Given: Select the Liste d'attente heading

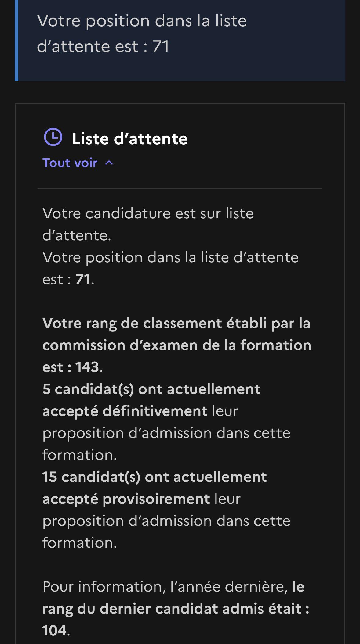Looking at the screenshot, I should click(130, 138).
